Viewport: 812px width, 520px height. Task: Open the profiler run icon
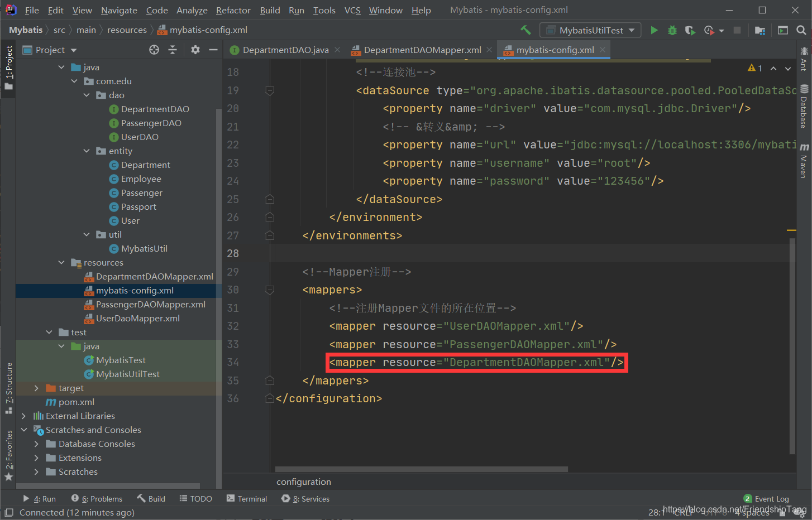tap(709, 30)
